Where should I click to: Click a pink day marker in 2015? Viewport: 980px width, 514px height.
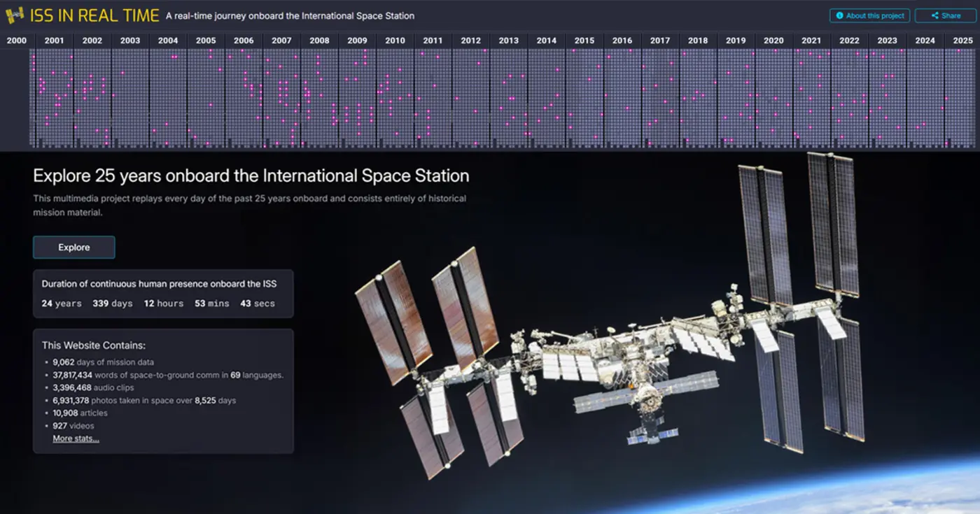589,79
